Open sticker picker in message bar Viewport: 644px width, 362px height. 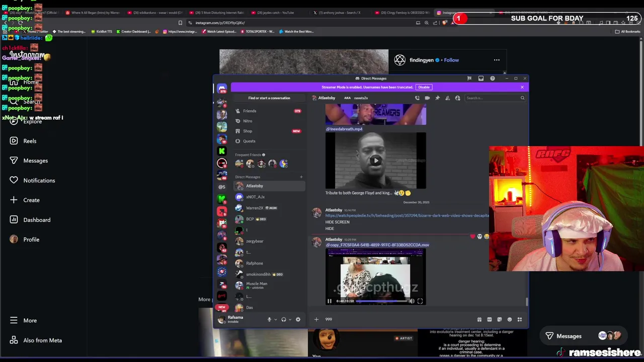tap(499, 319)
